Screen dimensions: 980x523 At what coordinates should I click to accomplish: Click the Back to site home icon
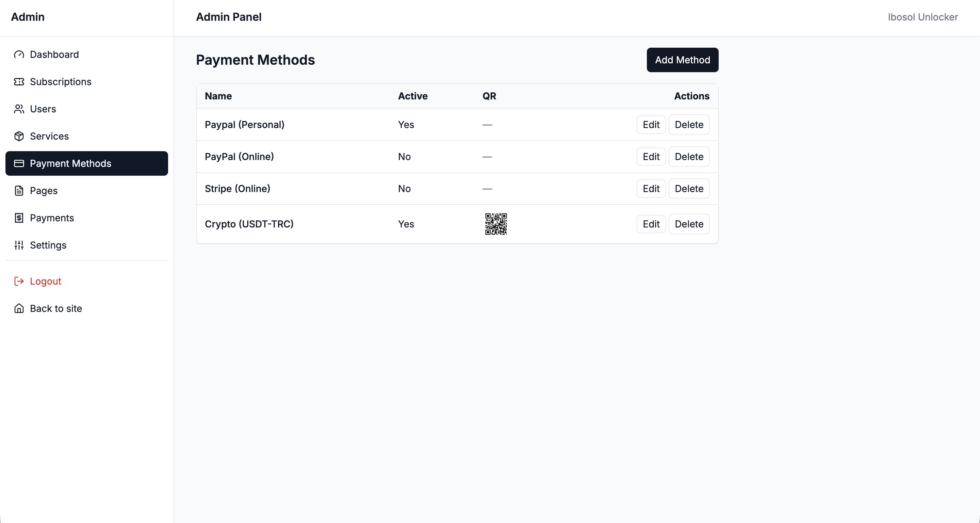[x=19, y=308]
